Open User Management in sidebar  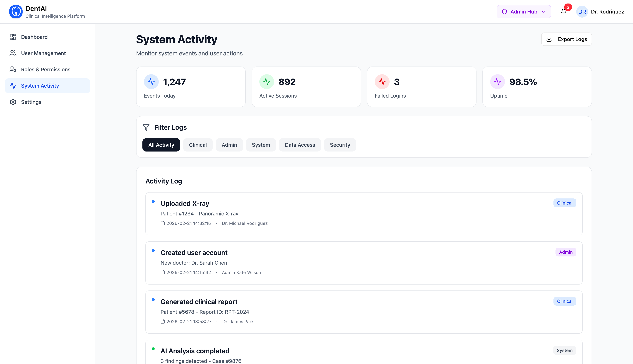click(43, 53)
